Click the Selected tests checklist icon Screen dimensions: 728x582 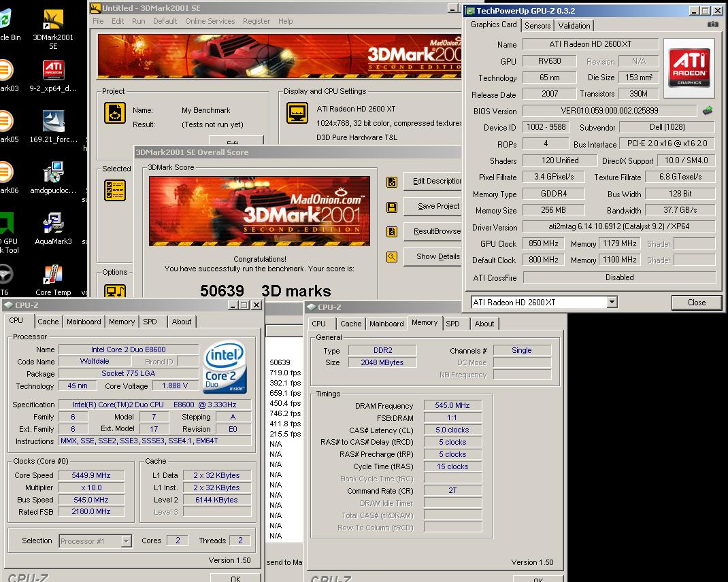point(115,190)
